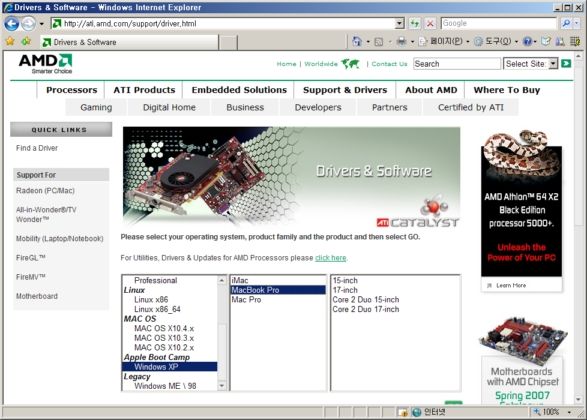Open the recent pages dropdown arrow
The image size is (587, 420).
pyautogui.click(x=42, y=24)
